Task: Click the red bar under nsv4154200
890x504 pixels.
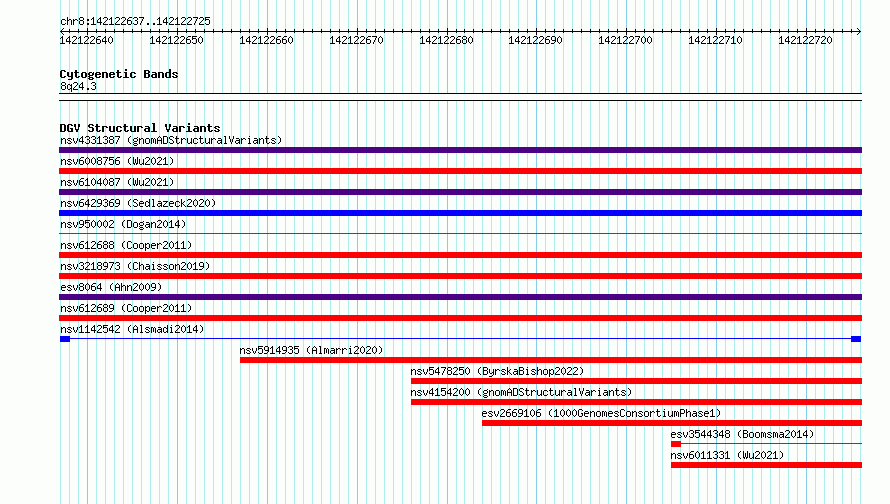Action: [636, 402]
